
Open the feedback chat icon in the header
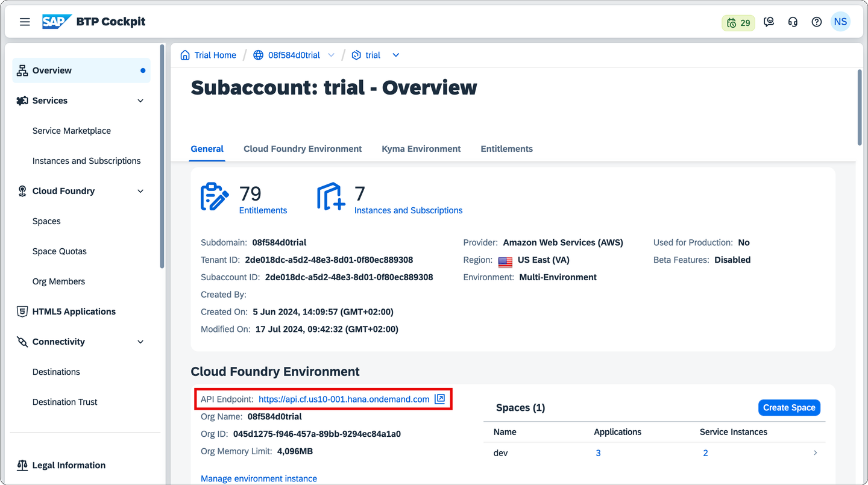tap(769, 22)
